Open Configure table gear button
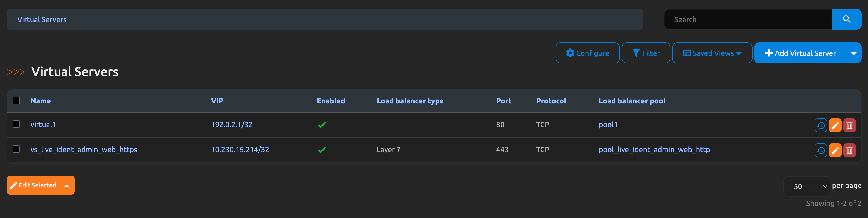Screen dimensions: 868x218 [587, 53]
